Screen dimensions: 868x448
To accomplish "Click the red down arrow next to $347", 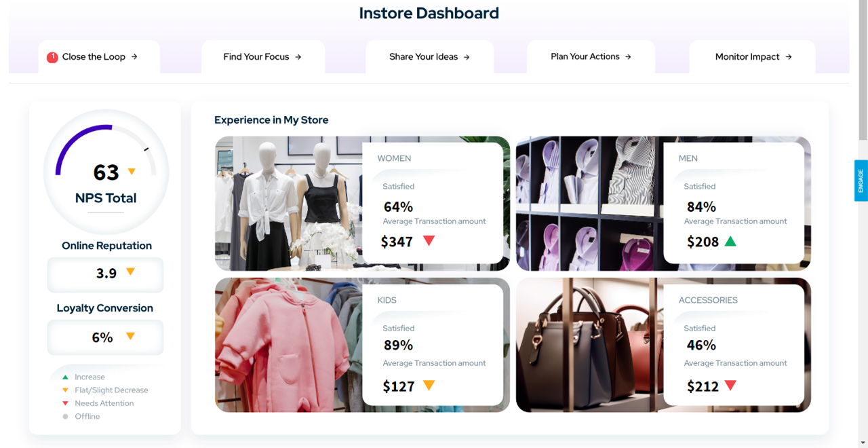I will (x=429, y=240).
